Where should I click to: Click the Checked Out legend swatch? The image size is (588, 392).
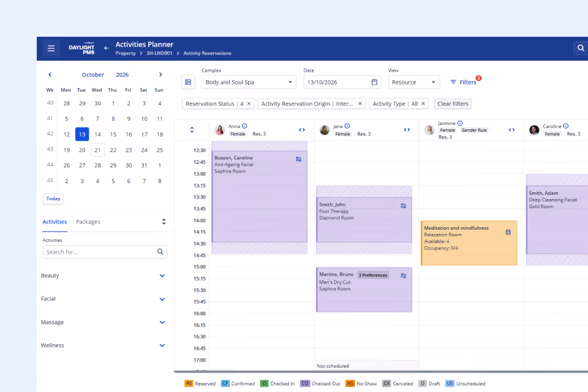click(x=304, y=383)
